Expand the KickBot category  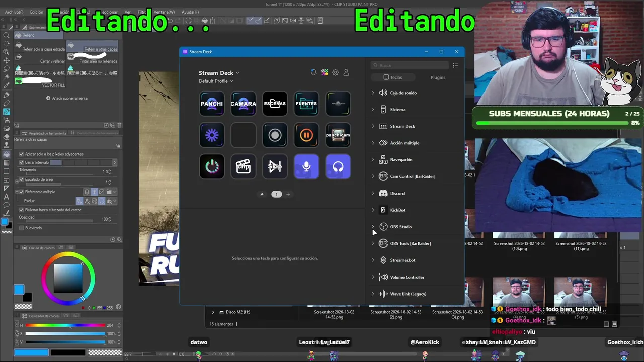click(x=373, y=210)
